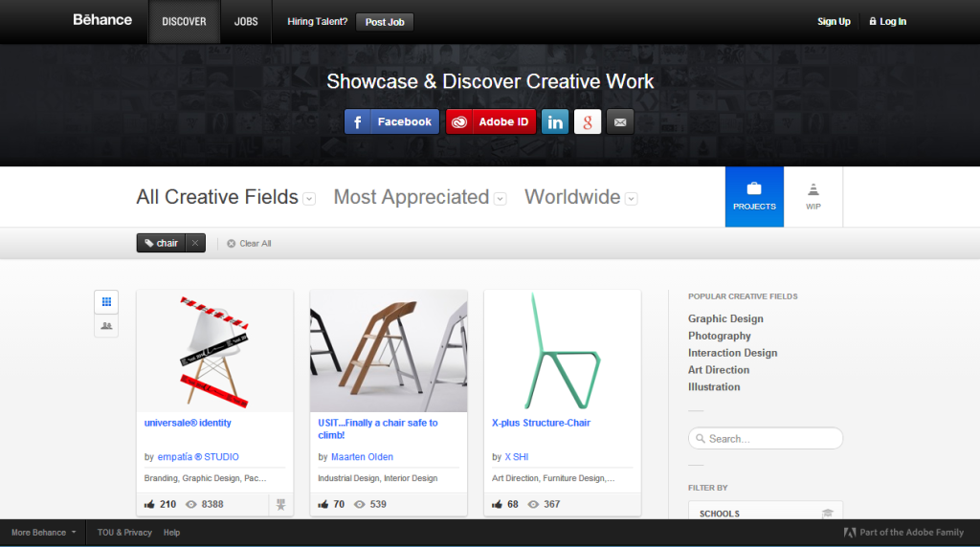This screenshot has width=980, height=547.
Task: Open the X-plus green chair thumbnail
Action: pos(563,351)
